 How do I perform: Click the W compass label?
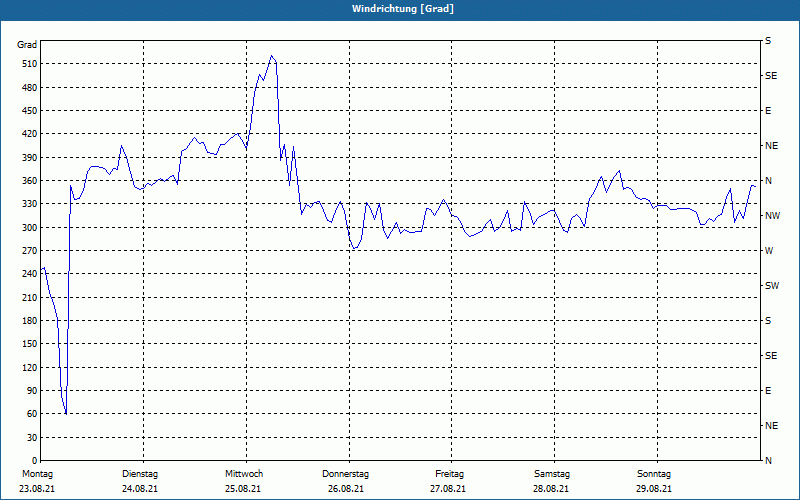[x=769, y=251]
